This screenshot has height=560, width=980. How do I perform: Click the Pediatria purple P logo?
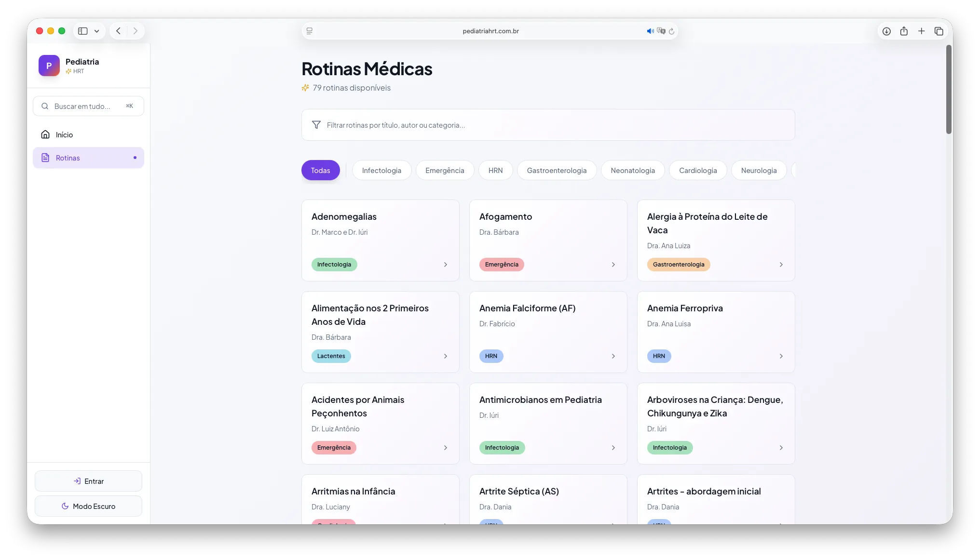point(49,66)
